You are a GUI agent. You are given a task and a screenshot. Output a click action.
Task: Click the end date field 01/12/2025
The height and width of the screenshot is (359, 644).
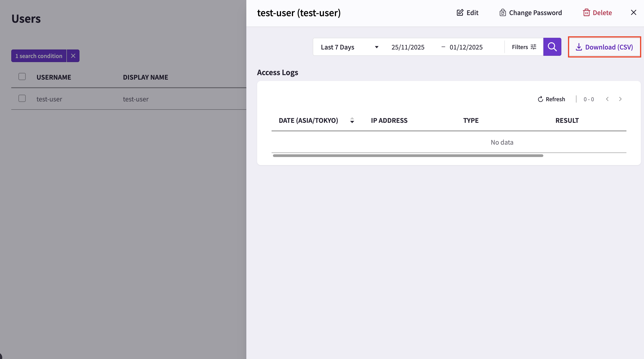pyautogui.click(x=466, y=47)
